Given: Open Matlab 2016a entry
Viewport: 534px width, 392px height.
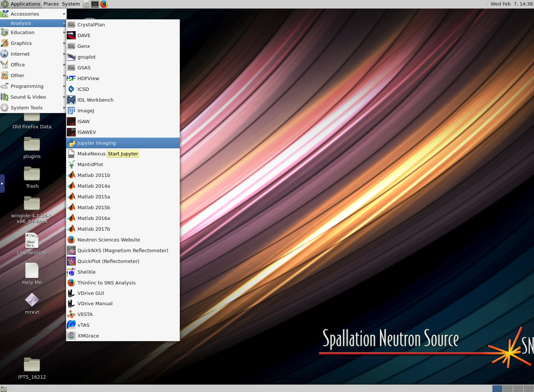Looking at the screenshot, I should (123, 218).
